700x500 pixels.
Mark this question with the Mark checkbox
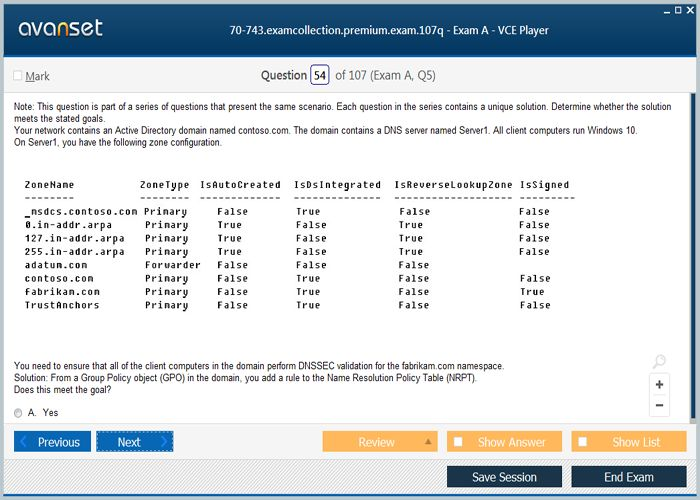[x=18, y=76]
